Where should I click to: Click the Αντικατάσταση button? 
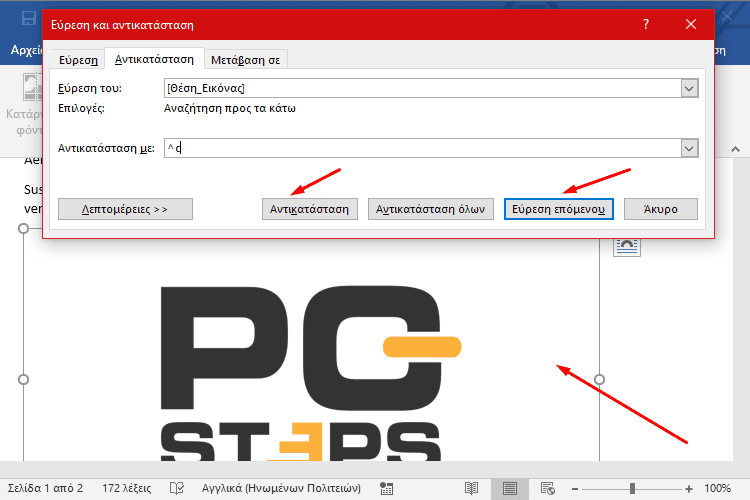(309, 209)
